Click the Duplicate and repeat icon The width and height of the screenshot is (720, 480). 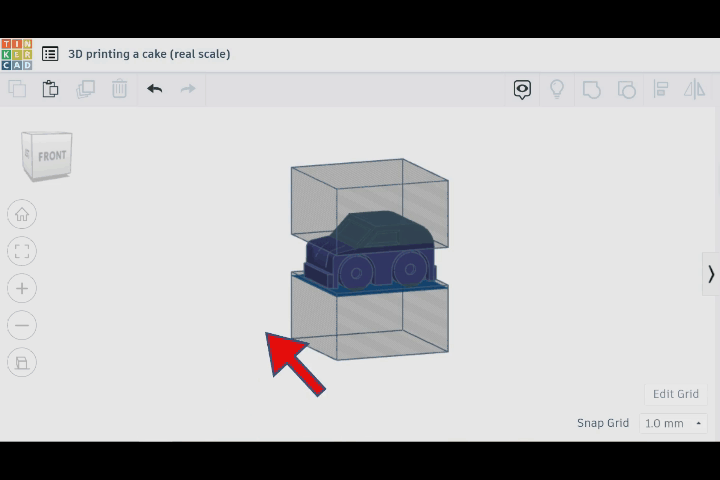coord(85,89)
